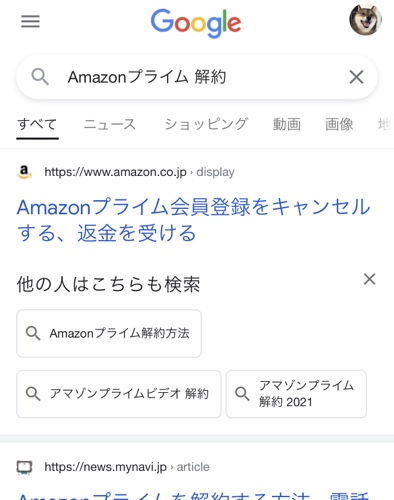Image resolution: width=394 pixels, height=500 pixels.
Task: Open the hamburger menu
Action: (x=30, y=22)
